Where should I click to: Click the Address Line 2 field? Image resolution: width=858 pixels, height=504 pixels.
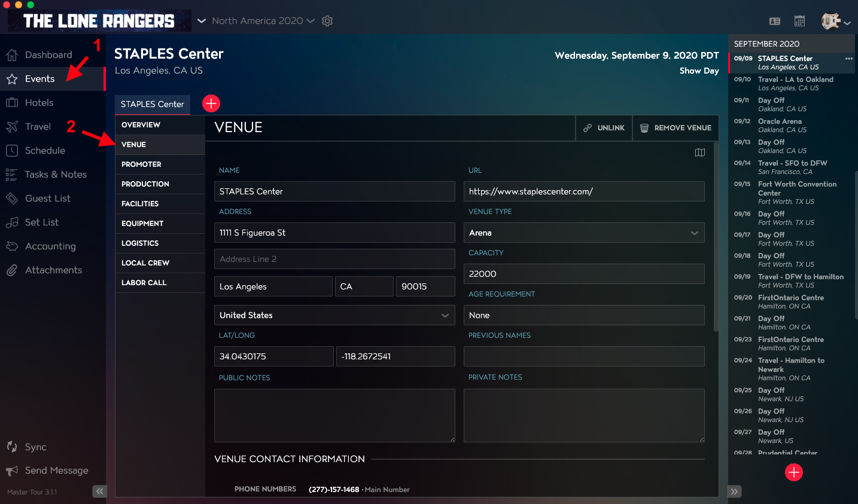pos(334,259)
